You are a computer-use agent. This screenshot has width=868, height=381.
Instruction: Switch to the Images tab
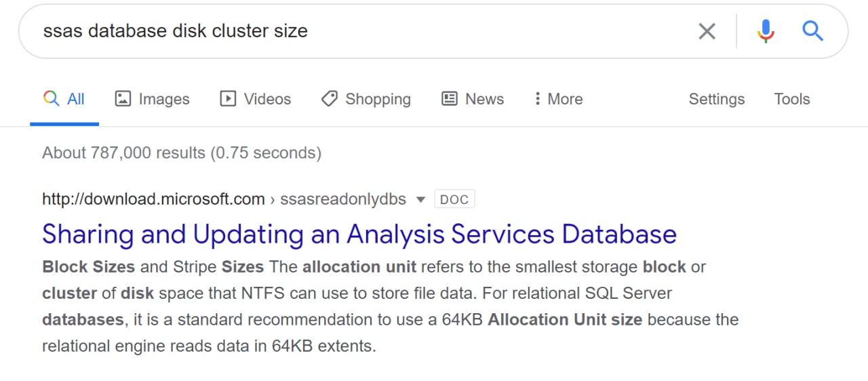[x=152, y=99]
